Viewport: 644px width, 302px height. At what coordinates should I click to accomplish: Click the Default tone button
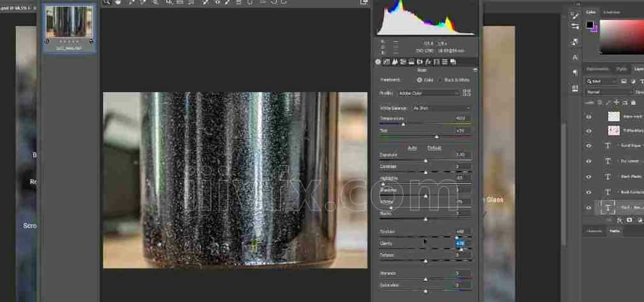coord(434,147)
